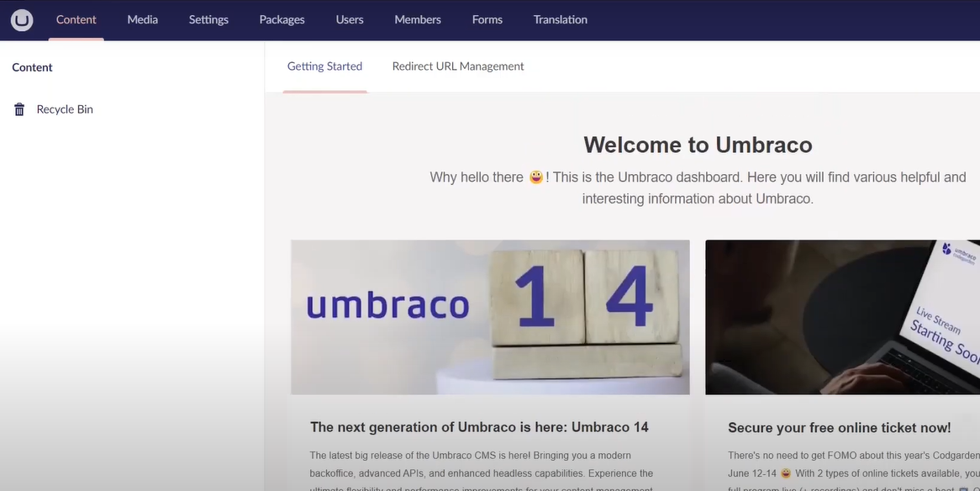
Task: Click the Umbraco 14 article headline
Action: (x=479, y=427)
